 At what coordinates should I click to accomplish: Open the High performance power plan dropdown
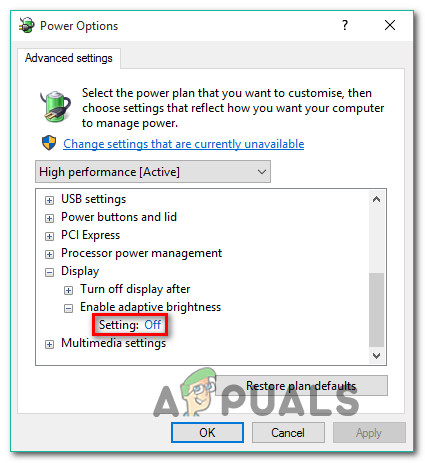[153, 172]
